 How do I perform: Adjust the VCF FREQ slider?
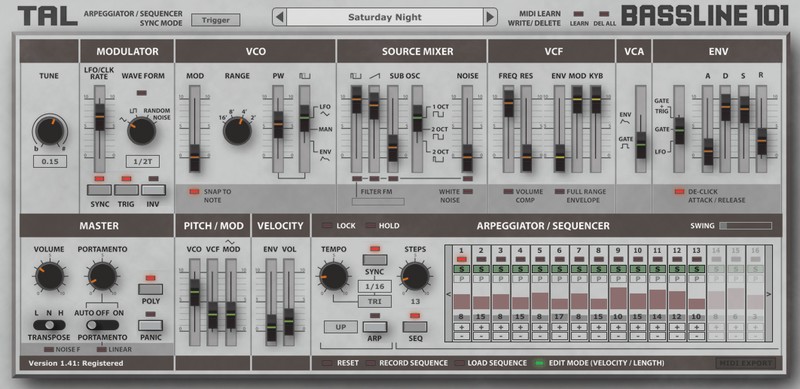pos(509,104)
